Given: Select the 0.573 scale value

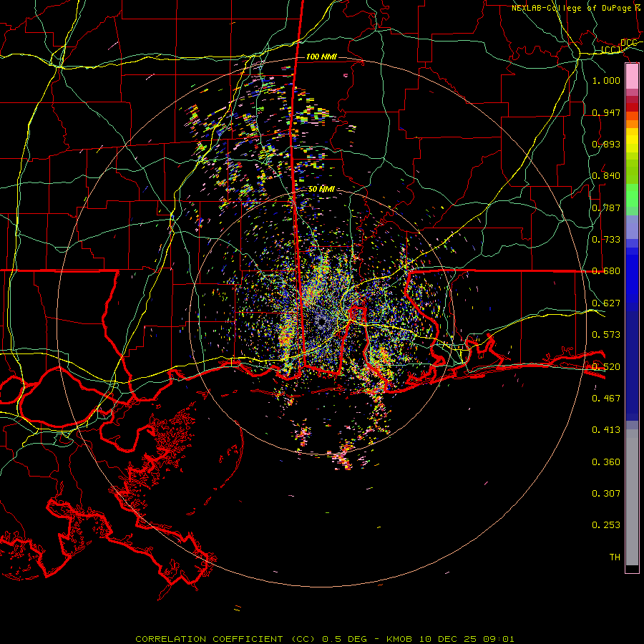Looking at the screenshot, I should (606, 335).
